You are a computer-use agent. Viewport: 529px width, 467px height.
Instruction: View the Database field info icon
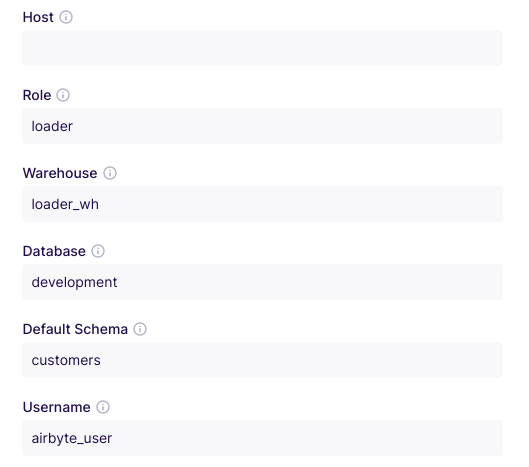98,251
